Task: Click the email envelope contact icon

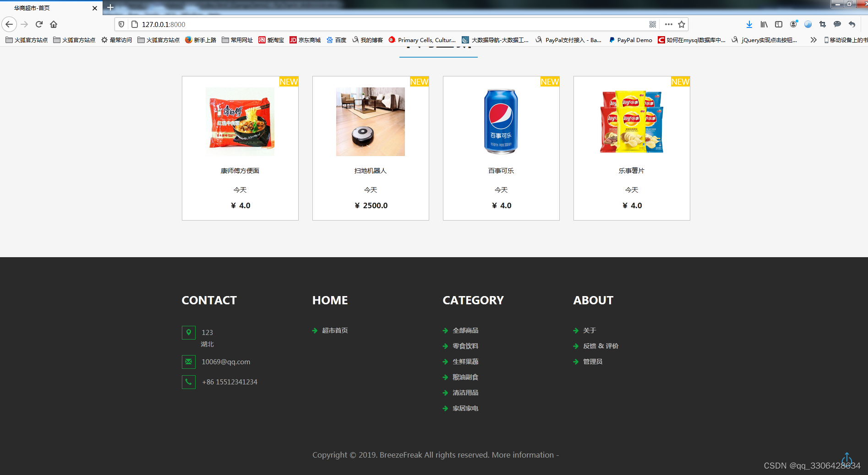Action: (x=189, y=362)
